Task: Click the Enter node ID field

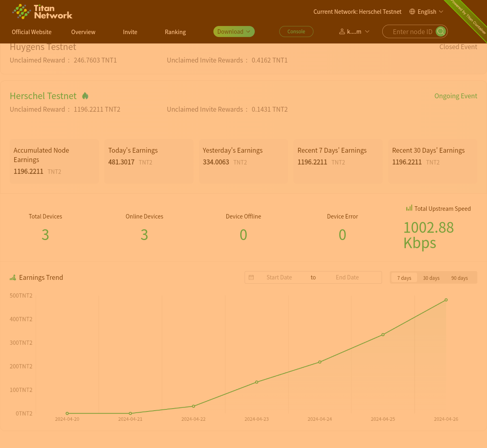Action: 412,32
